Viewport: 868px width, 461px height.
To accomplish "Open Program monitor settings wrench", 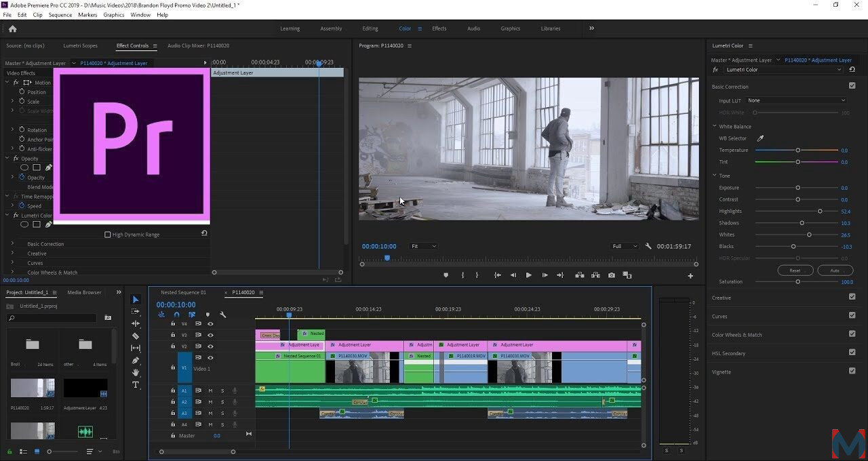I will pyautogui.click(x=648, y=246).
